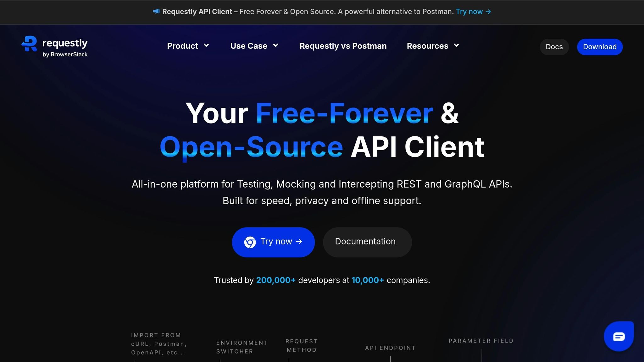This screenshot has width=644, height=362.
Task: Click the REQUEST METHOD label
Action: [x=302, y=346]
